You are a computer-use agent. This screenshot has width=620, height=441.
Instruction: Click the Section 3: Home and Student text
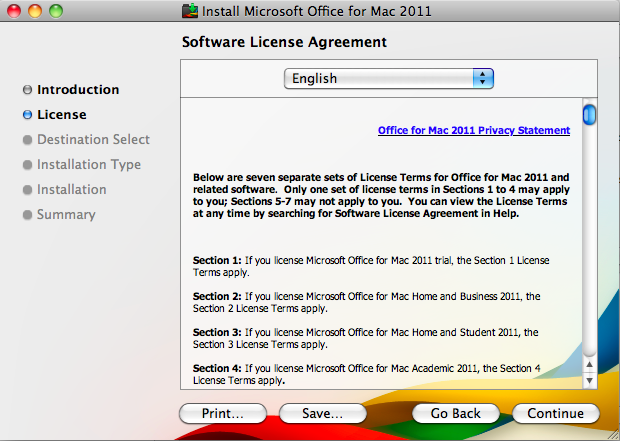point(365,338)
